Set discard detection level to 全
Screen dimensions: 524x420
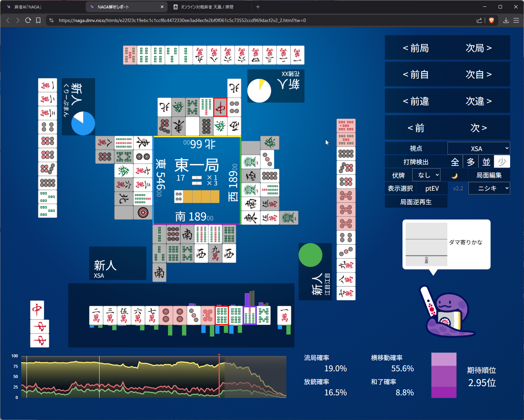pyautogui.click(x=455, y=162)
